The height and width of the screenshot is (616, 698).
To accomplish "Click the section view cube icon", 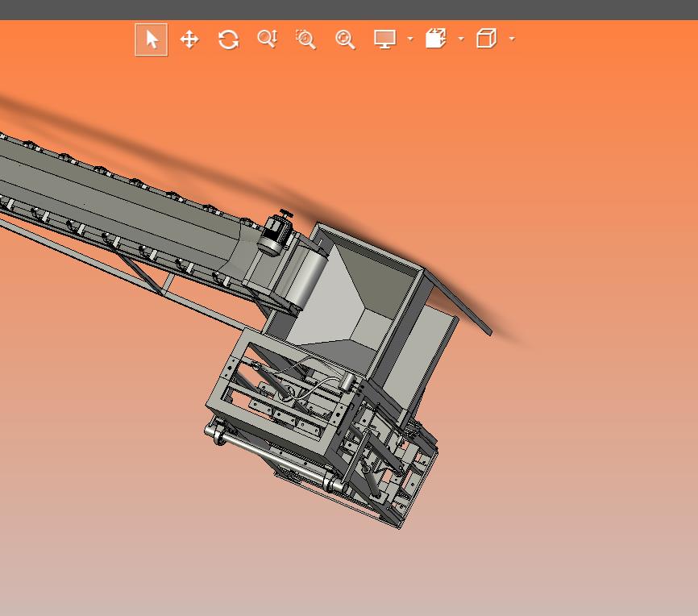I will (436, 39).
